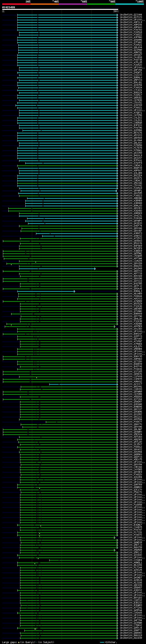Open hit UniRef100_Q07CZ3
This screenshot has height=644, width=146.
[x=131, y=17]
